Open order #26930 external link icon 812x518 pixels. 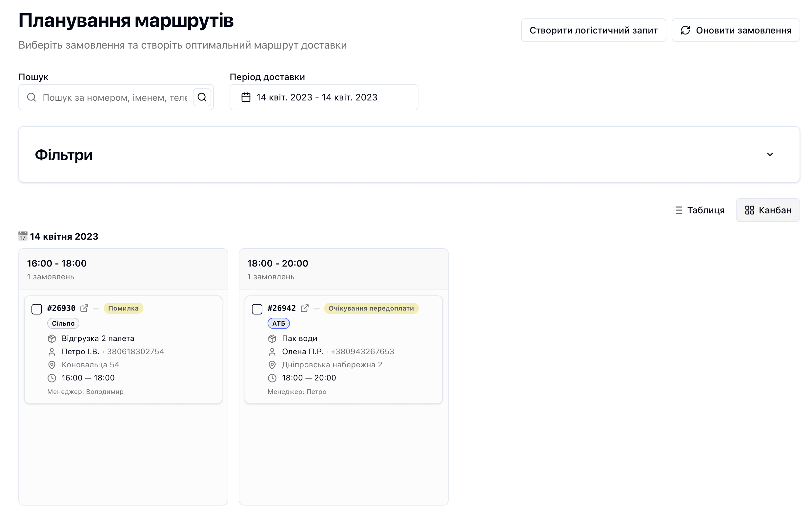(x=84, y=308)
